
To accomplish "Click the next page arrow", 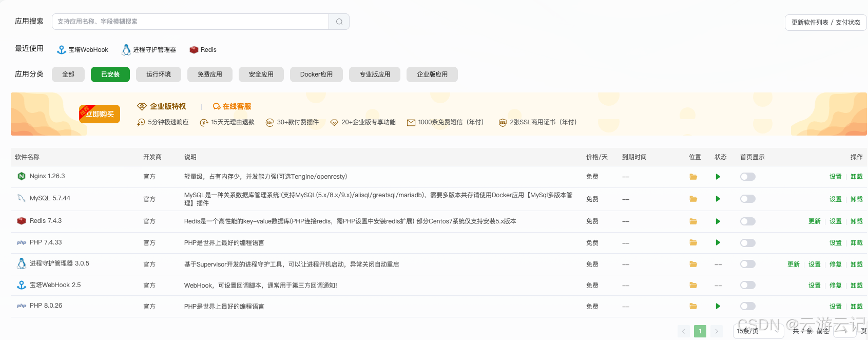I will tap(717, 331).
